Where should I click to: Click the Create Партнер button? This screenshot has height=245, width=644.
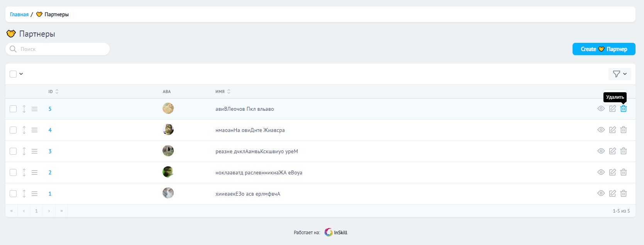click(603, 49)
